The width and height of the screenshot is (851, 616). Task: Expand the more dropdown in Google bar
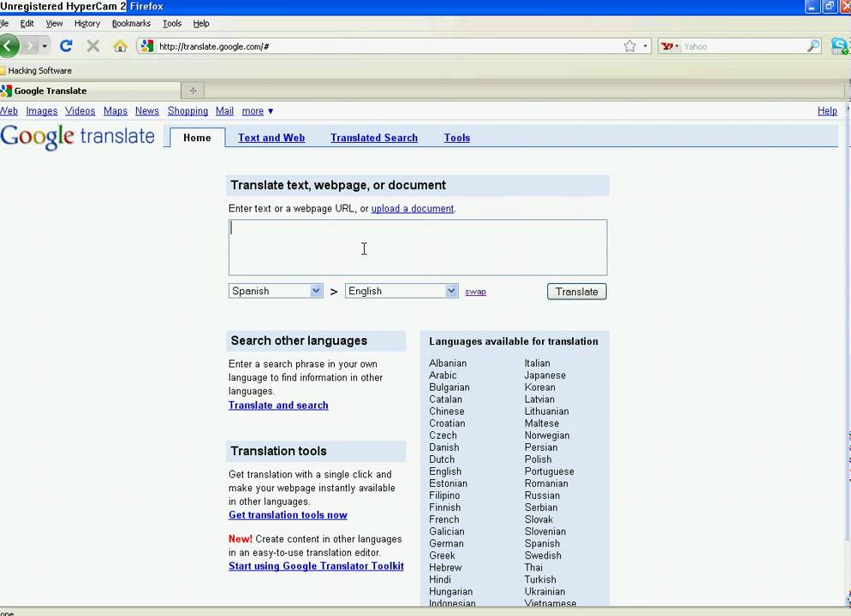pos(257,110)
